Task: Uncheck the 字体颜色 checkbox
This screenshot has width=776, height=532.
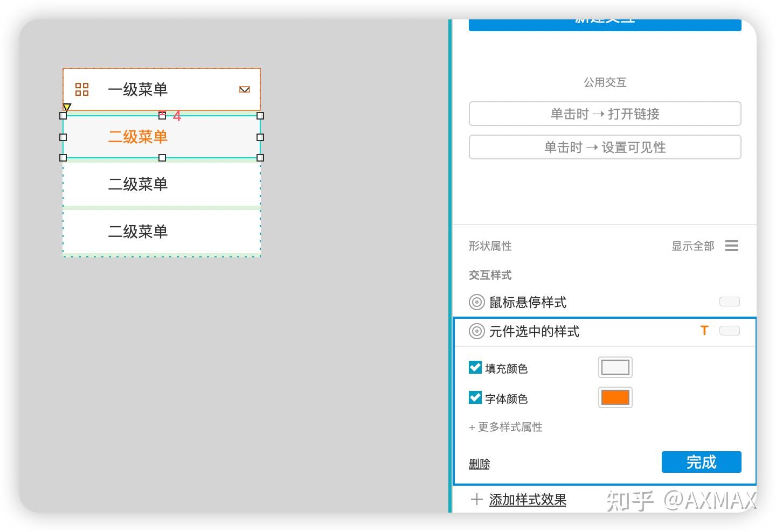Action: point(475,397)
